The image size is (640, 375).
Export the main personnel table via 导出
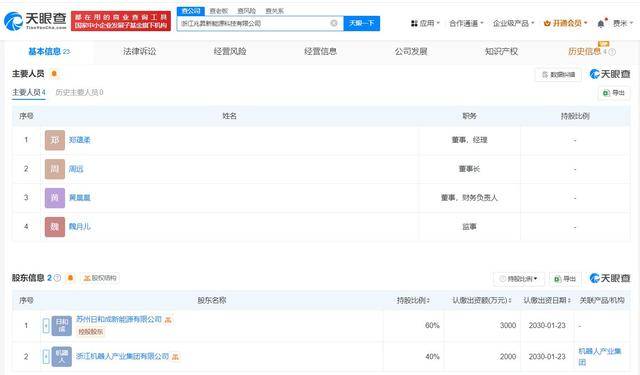point(614,93)
